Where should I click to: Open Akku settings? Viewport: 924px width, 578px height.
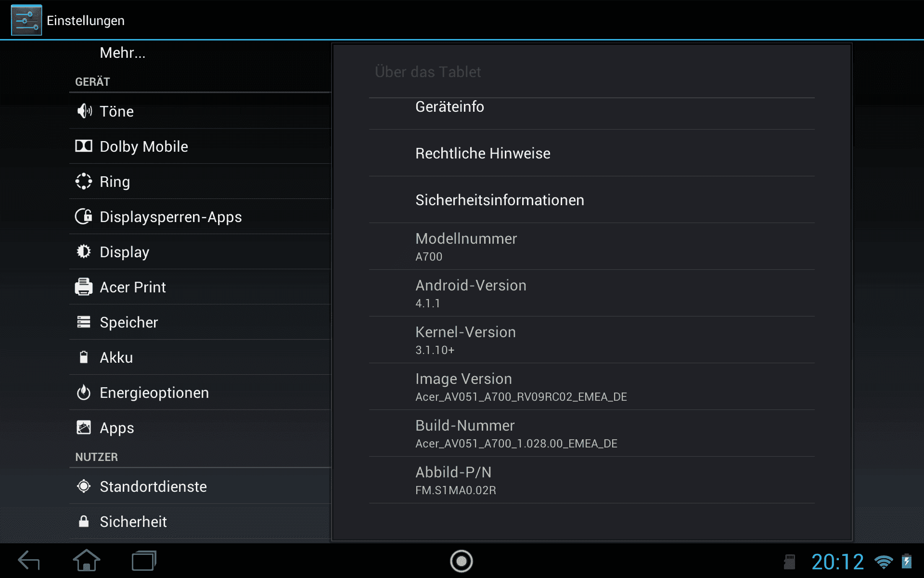[200, 357]
